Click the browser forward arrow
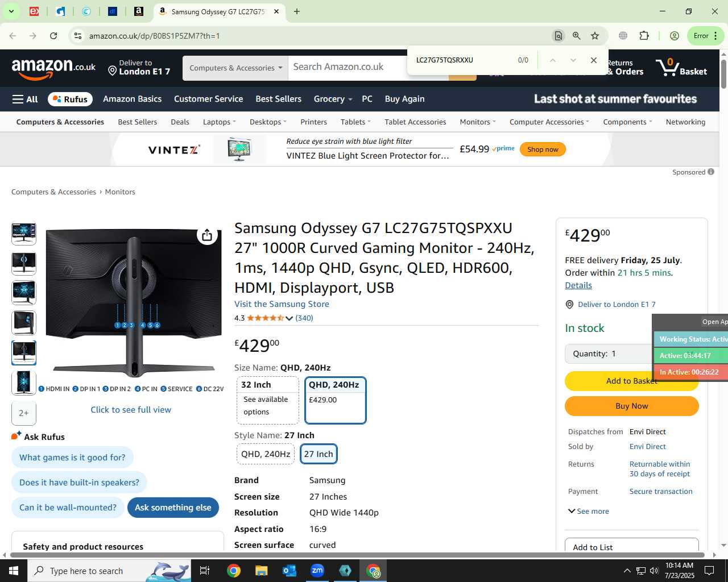728x582 pixels. click(33, 36)
